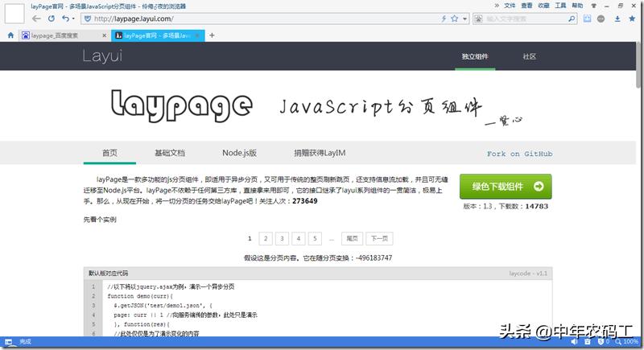Reload the page with the refresh icon
644x350 pixels.
(x=51, y=19)
